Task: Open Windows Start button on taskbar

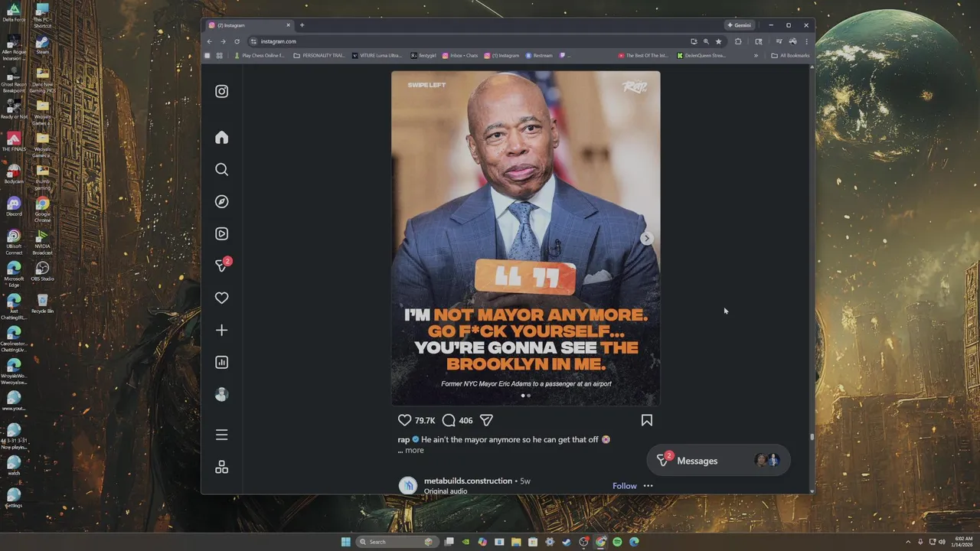Action: [346, 542]
